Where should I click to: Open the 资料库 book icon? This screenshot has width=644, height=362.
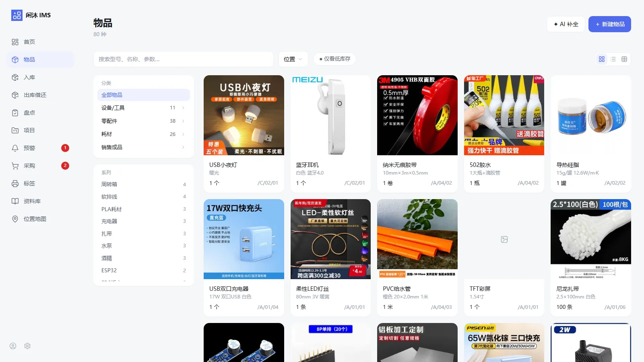tap(15, 201)
